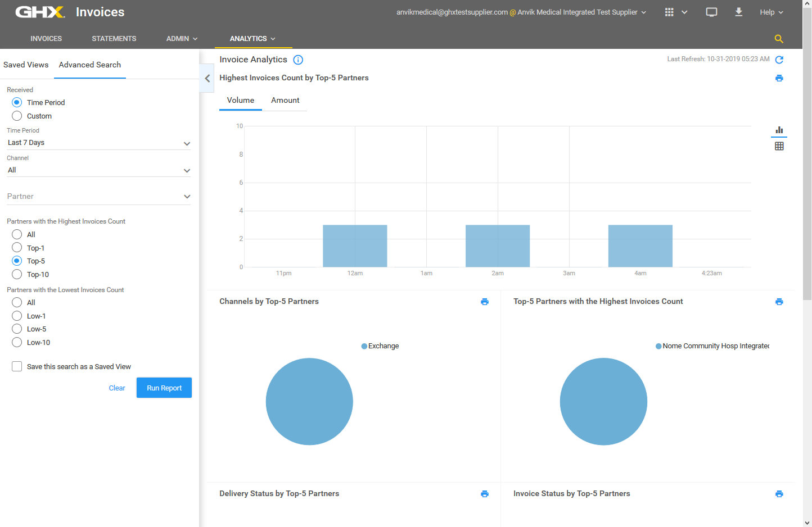
Task: Click the vertical page scrollbar thumb
Action: [807, 155]
